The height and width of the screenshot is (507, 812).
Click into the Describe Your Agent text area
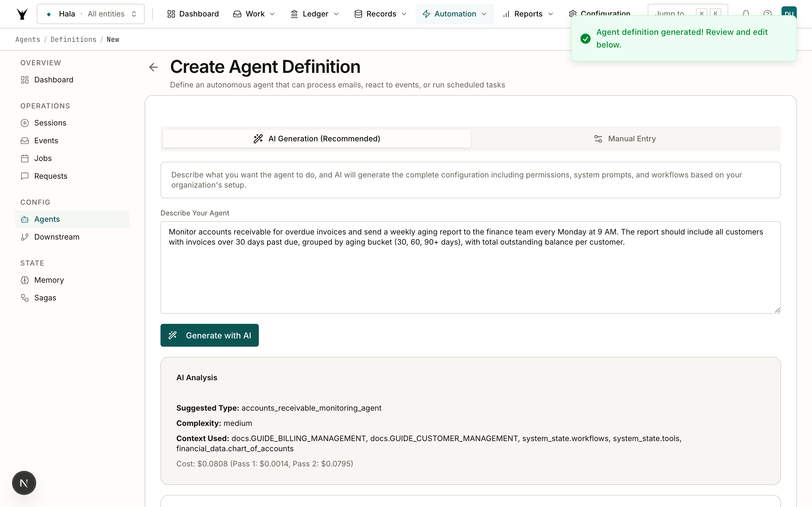pos(470,267)
